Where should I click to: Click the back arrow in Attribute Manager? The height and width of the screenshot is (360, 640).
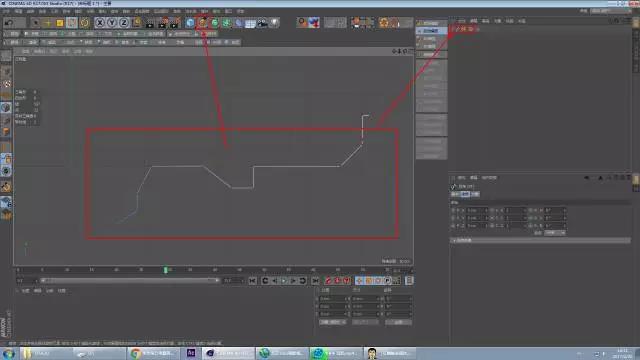[587, 178]
